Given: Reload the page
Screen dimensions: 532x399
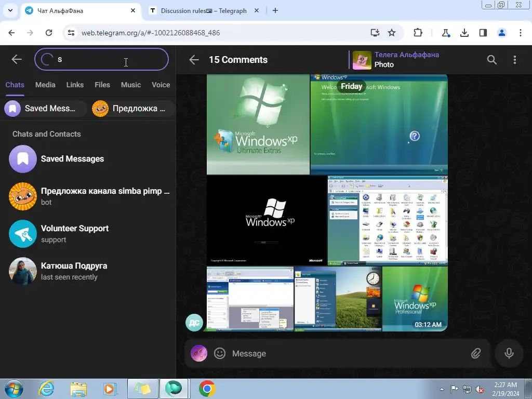Looking at the screenshot, I should click(49, 33).
